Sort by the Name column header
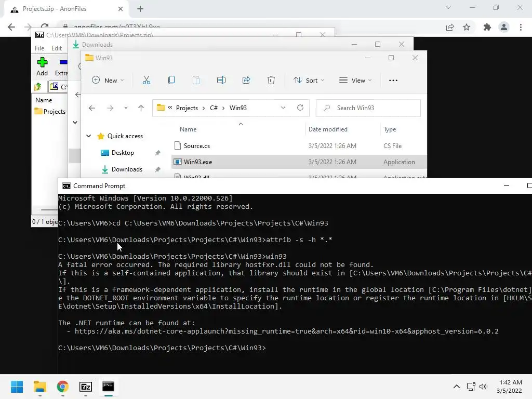Image resolution: width=532 pixels, height=399 pixels. (188, 129)
